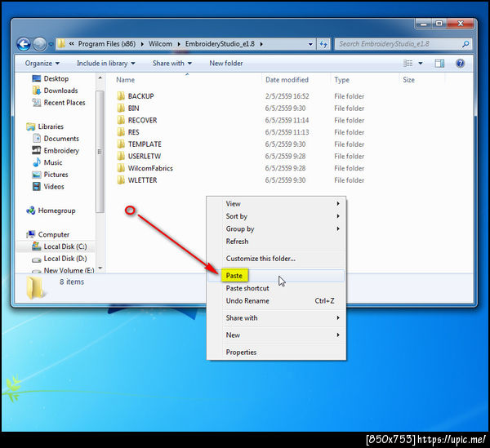
Task: Click Program Files (x86) in address bar
Action: coord(107,44)
